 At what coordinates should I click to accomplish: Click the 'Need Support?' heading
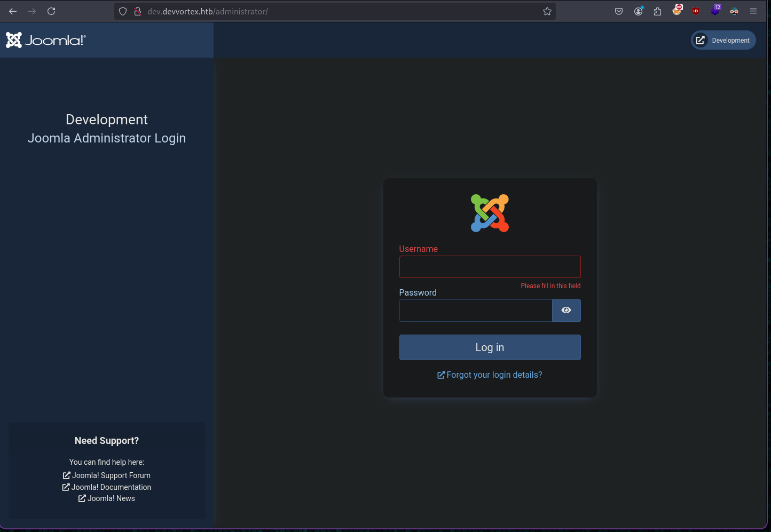tap(107, 441)
